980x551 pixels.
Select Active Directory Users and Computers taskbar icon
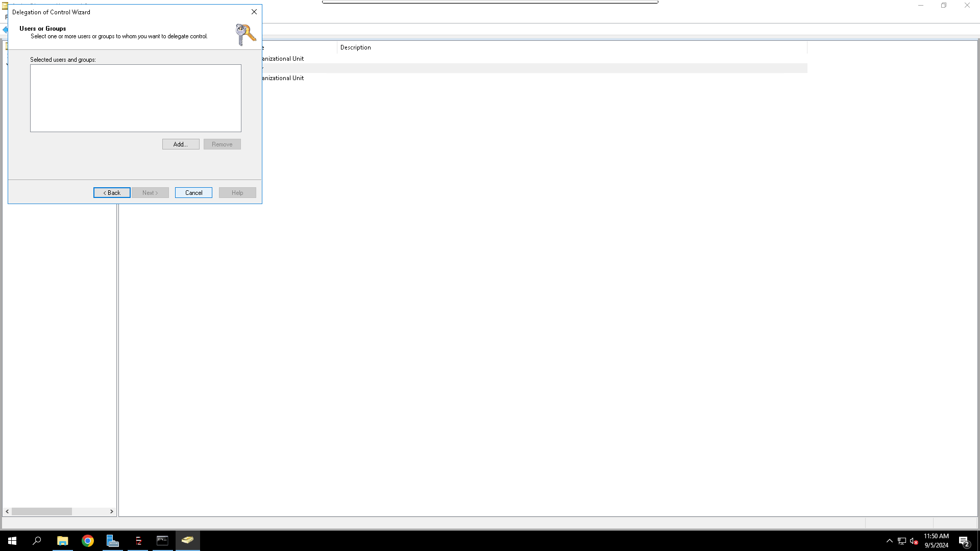click(x=187, y=541)
